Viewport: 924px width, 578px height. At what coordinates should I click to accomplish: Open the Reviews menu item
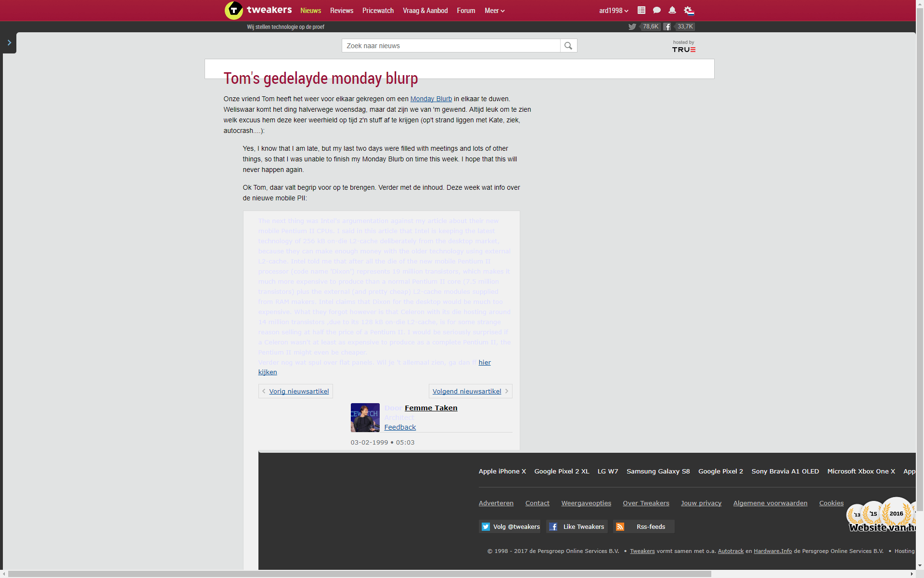[x=342, y=11]
